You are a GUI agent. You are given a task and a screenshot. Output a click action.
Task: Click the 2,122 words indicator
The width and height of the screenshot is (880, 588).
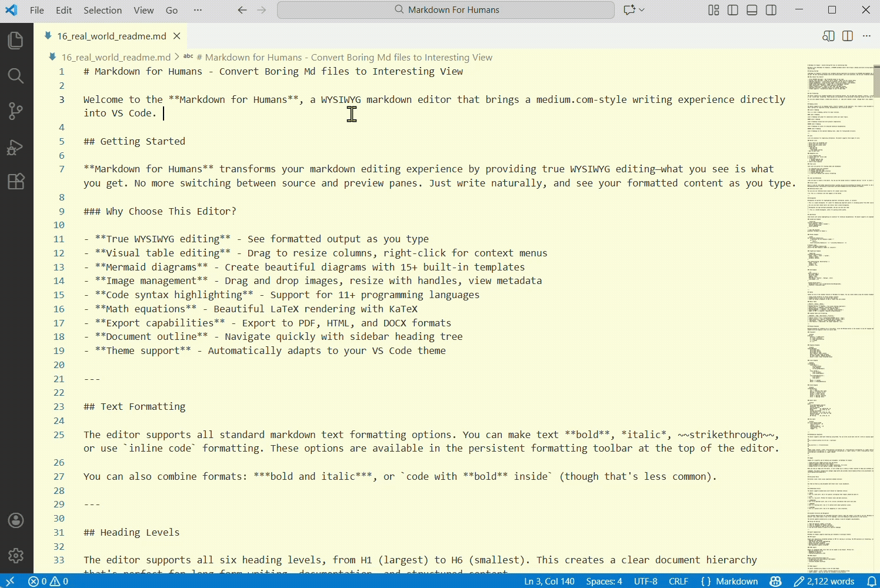click(824, 581)
